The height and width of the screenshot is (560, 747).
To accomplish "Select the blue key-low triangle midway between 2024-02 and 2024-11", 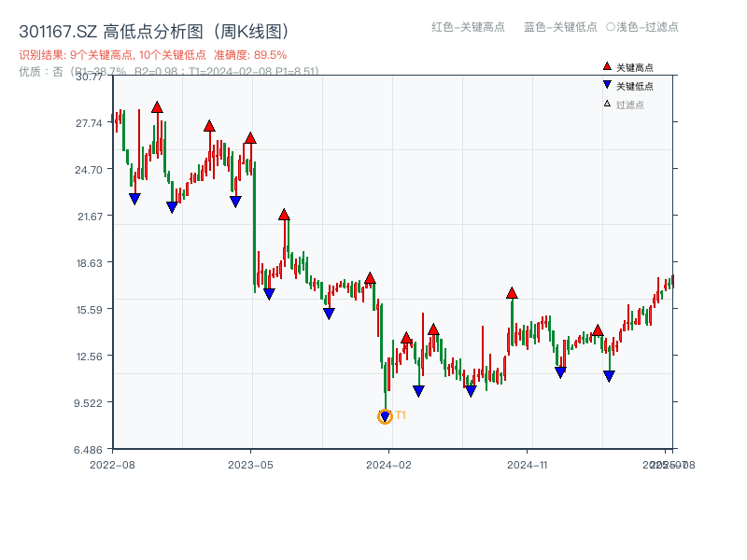I will tap(471, 391).
